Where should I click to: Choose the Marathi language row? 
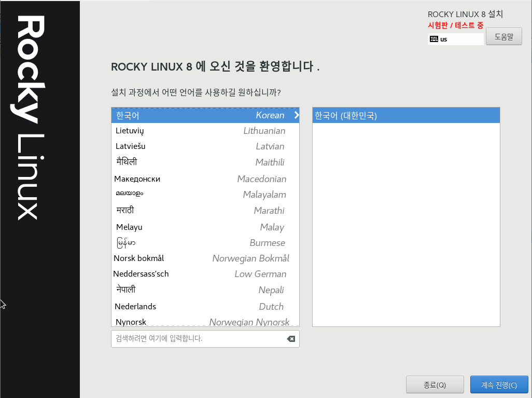[x=205, y=211]
